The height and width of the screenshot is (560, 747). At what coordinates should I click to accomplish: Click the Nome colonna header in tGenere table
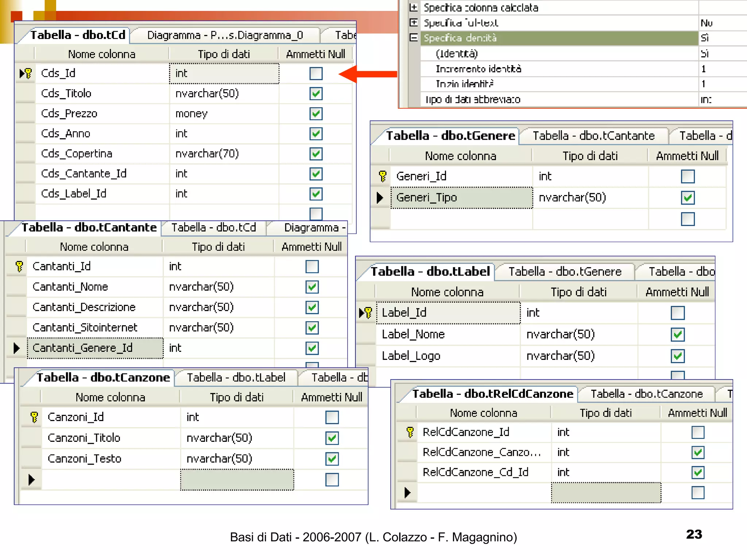460,156
